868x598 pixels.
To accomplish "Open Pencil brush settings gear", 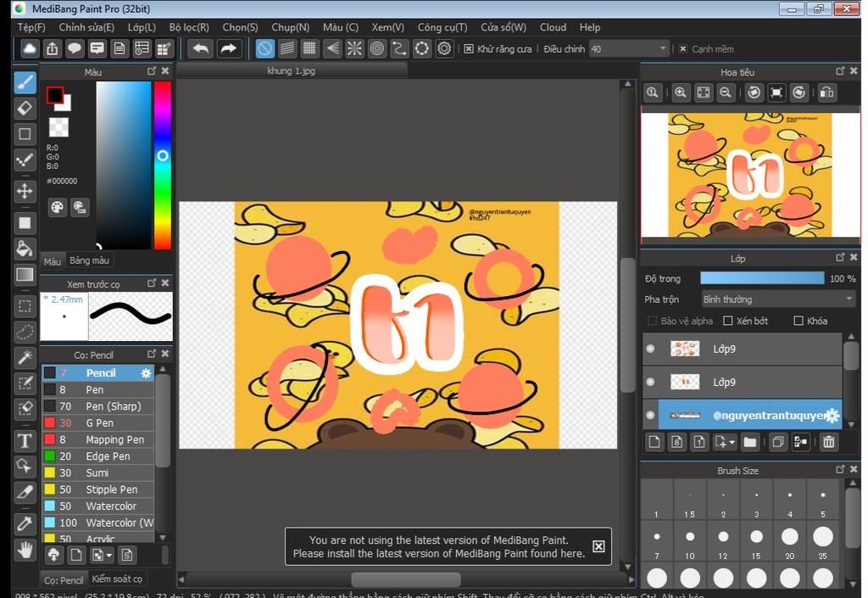I will (146, 373).
